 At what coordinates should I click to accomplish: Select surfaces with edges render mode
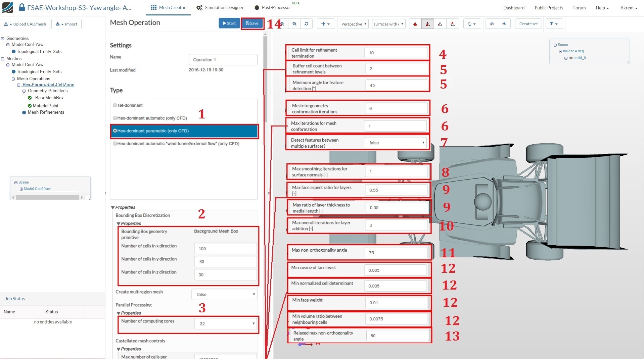[428, 24]
